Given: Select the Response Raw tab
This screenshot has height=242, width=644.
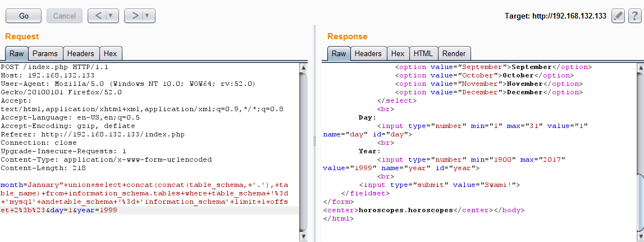Looking at the screenshot, I should [x=339, y=53].
